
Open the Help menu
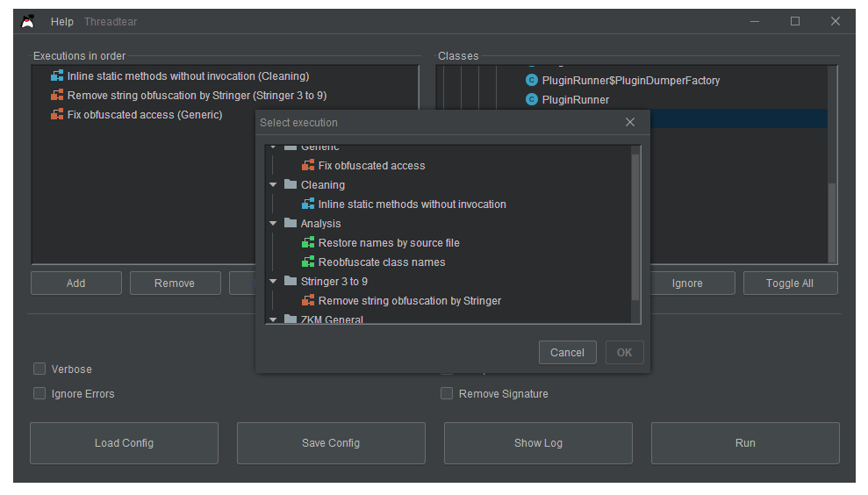62,22
